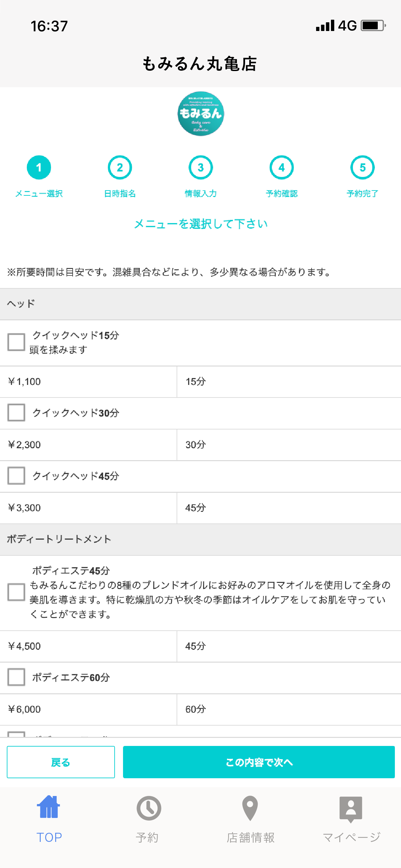Tap the ボディートリートメント category header
This screenshot has height=868, width=401.
[x=200, y=539]
